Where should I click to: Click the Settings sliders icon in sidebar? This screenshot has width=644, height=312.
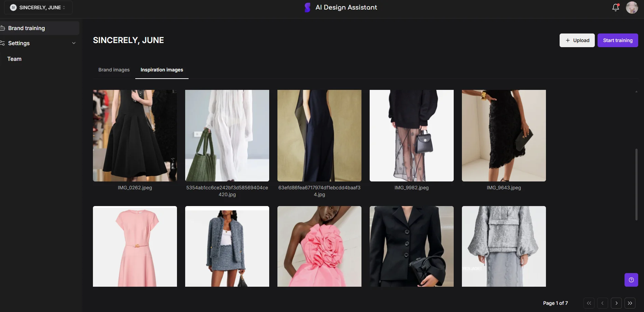click(3, 43)
